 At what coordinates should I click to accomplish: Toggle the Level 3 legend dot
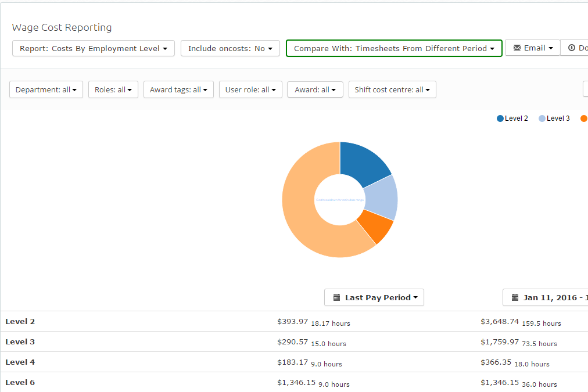542,118
